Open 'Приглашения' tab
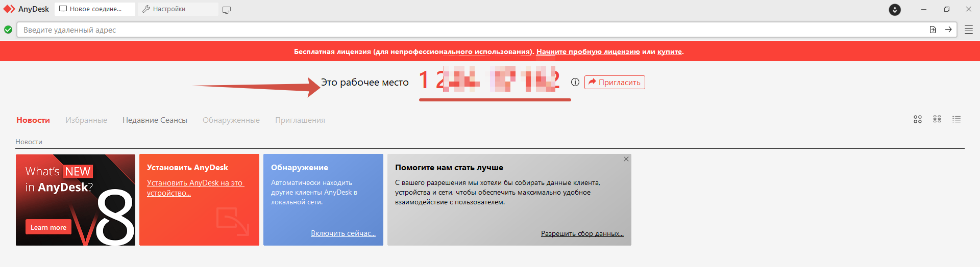The height and width of the screenshot is (267, 980). pyautogui.click(x=300, y=120)
